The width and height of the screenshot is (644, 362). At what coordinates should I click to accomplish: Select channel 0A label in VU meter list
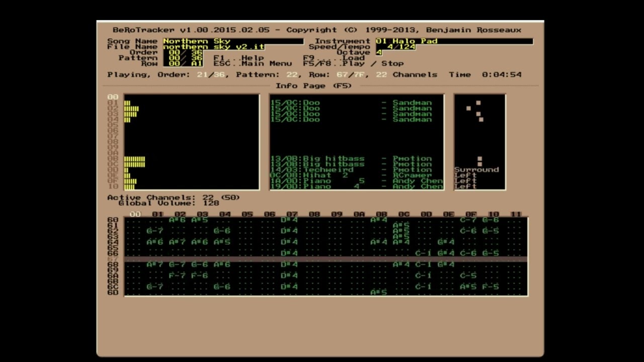(x=113, y=153)
